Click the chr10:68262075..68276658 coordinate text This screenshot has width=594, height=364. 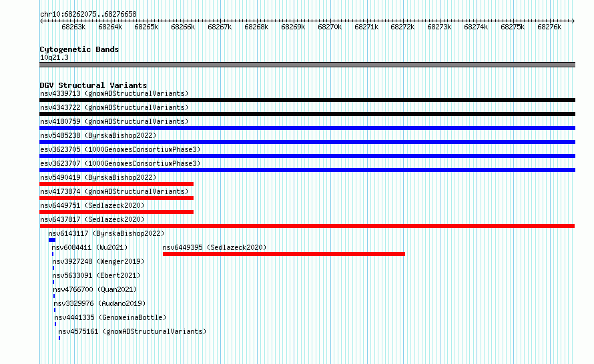click(x=88, y=14)
